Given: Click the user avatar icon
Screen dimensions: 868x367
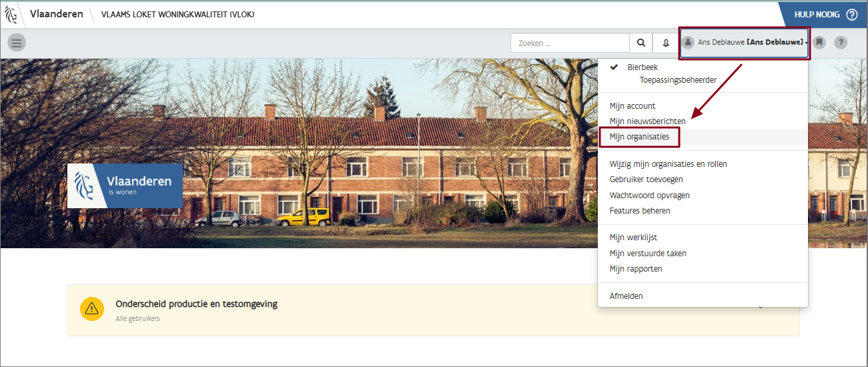Looking at the screenshot, I should [x=688, y=43].
